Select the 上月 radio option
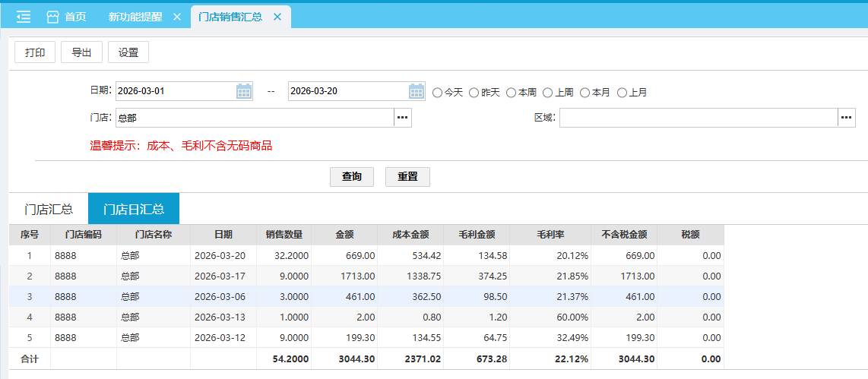This screenshot has width=868, height=379. click(622, 93)
